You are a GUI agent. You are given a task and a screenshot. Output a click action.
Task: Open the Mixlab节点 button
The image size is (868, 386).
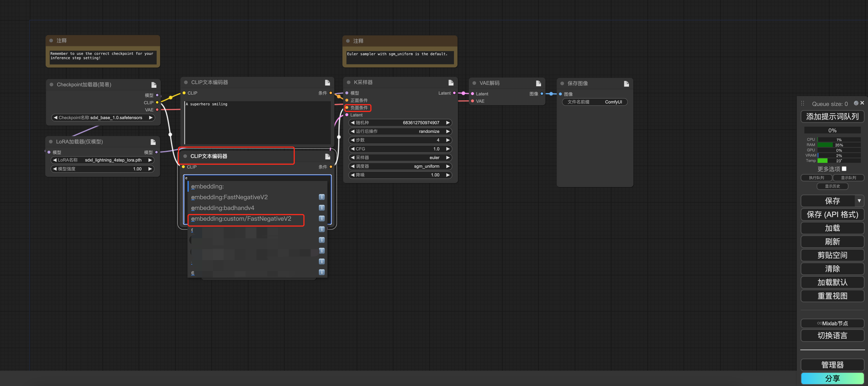(832, 323)
